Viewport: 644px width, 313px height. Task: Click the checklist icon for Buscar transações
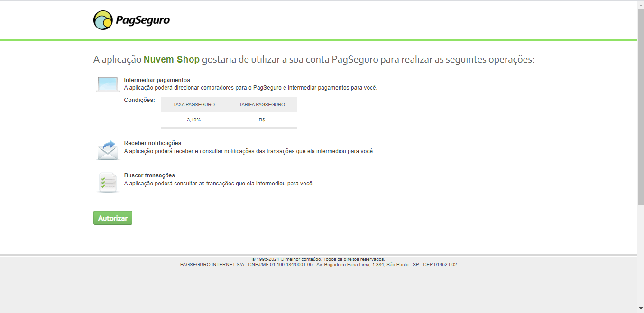[108, 183]
